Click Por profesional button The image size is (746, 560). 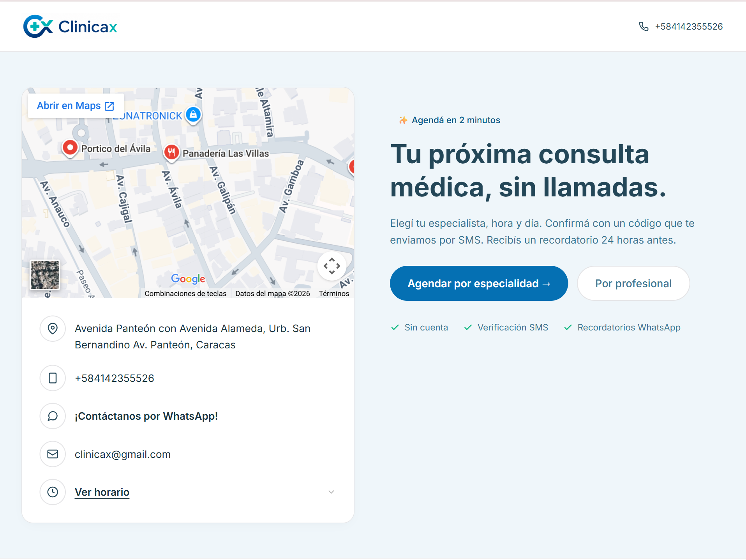coord(633,283)
